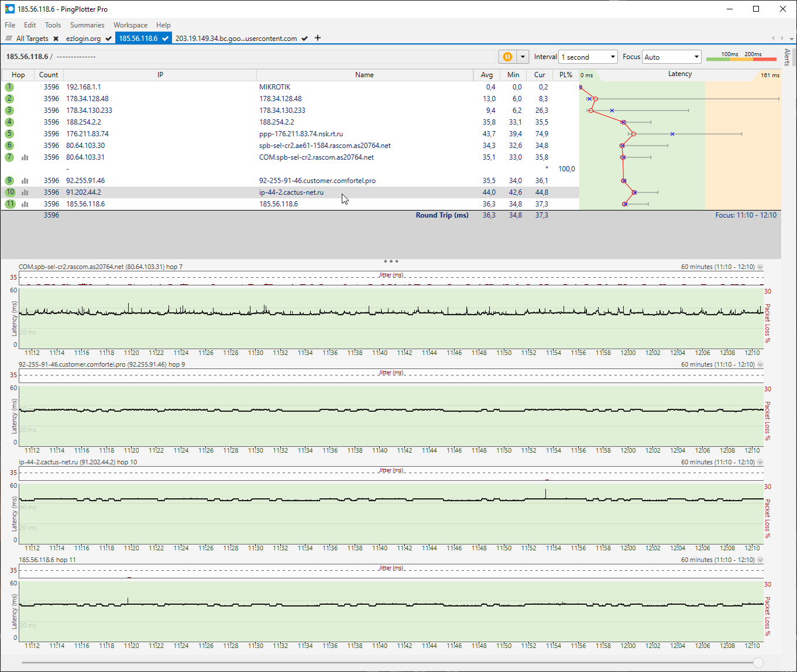Close the All Targets tab with its X

click(x=56, y=39)
